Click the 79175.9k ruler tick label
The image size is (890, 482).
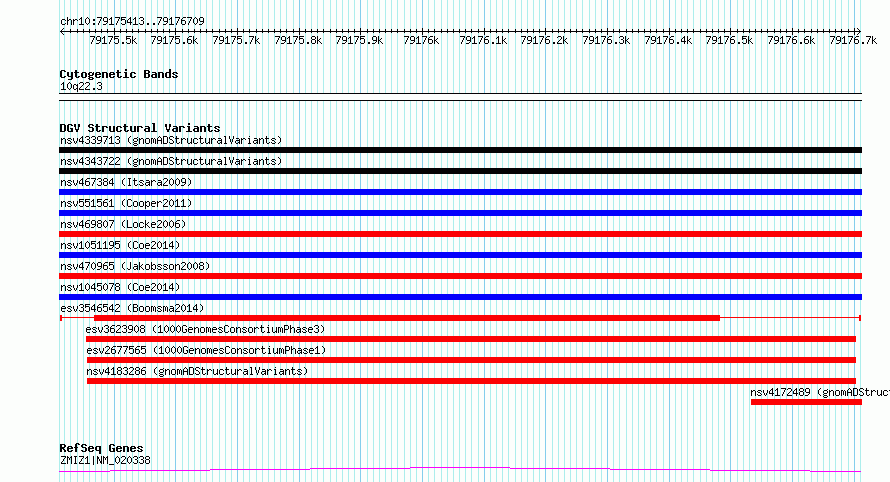tap(359, 40)
